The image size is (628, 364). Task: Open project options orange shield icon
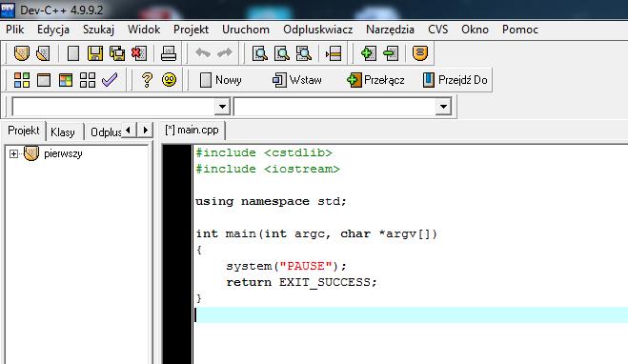419,53
